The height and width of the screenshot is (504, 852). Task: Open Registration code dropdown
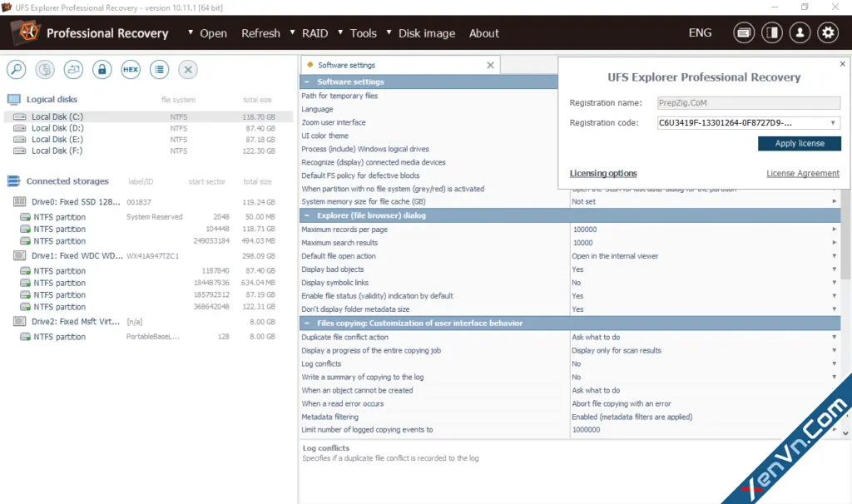pos(833,123)
